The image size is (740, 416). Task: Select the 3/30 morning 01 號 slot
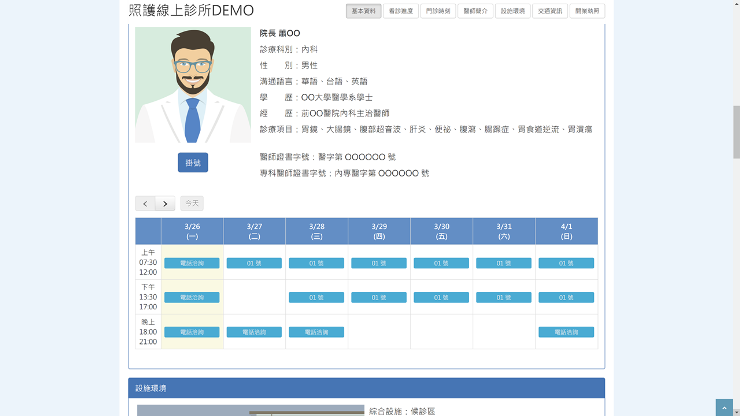441,263
